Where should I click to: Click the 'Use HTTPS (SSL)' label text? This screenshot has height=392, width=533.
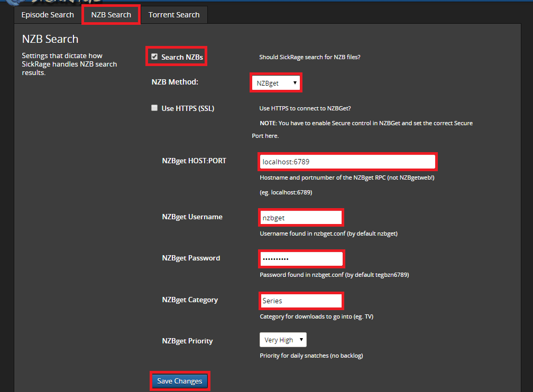(x=188, y=108)
